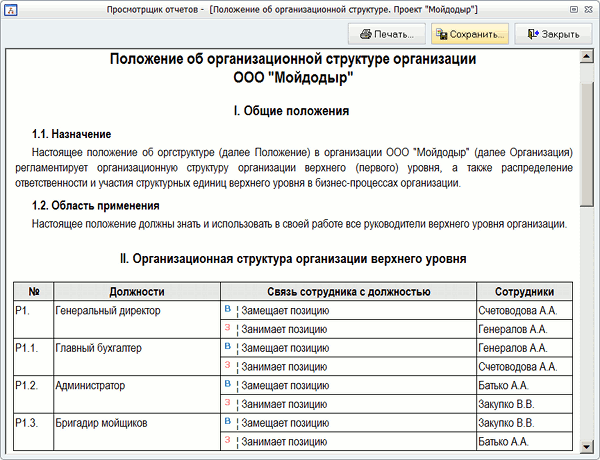
Task: Click red 'З' icon in Главный бухгалтер row
Action: tap(228, 366)
